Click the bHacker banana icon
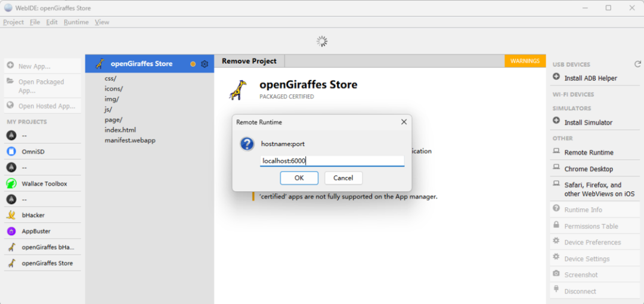 (x=11, y=215)
